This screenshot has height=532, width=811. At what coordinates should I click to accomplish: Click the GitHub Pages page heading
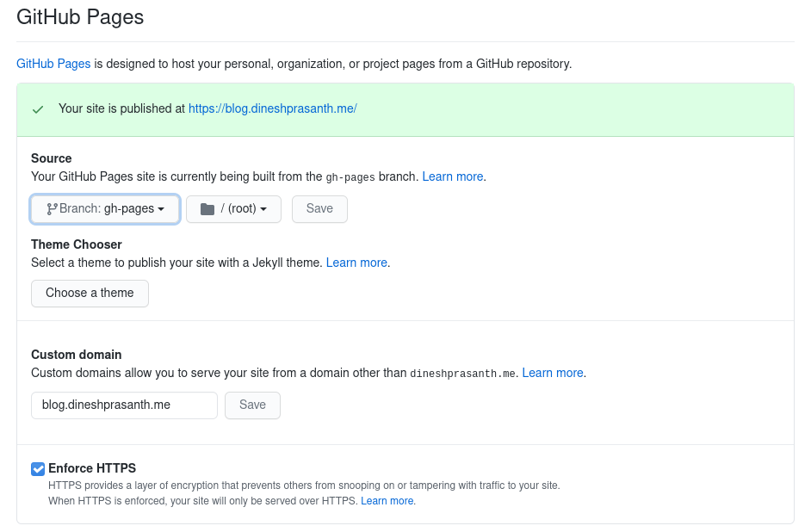pos(80,16)
